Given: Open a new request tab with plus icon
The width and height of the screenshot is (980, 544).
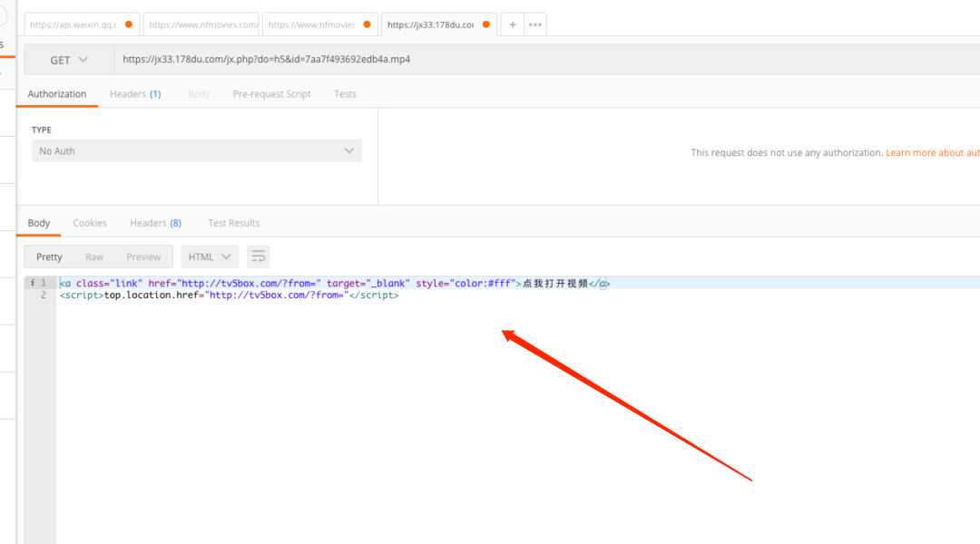Looking at the screenshot, I should [513, 24].
